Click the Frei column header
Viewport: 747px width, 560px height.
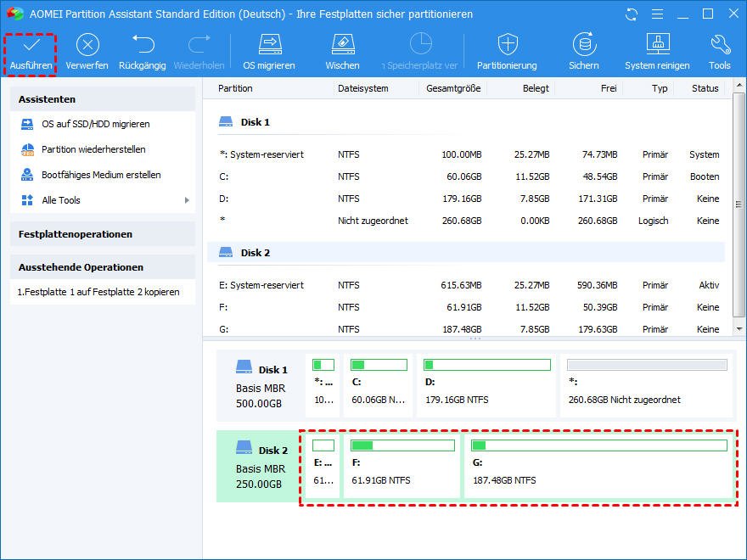tap(609, 88)
